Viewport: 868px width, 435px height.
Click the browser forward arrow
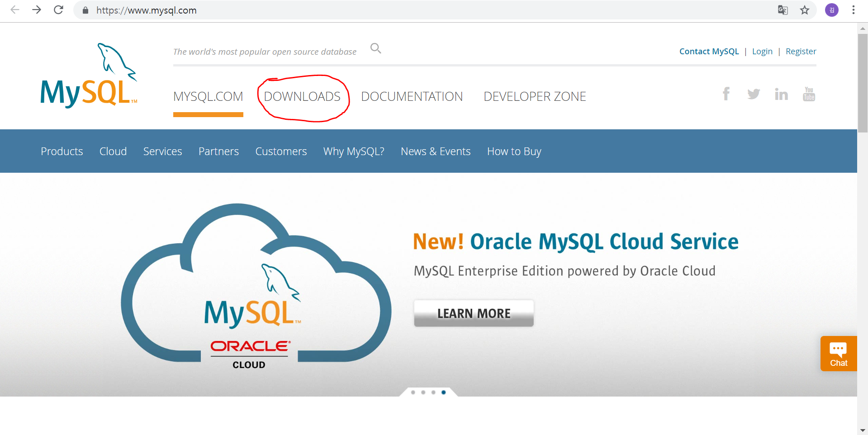coord(37,10)
